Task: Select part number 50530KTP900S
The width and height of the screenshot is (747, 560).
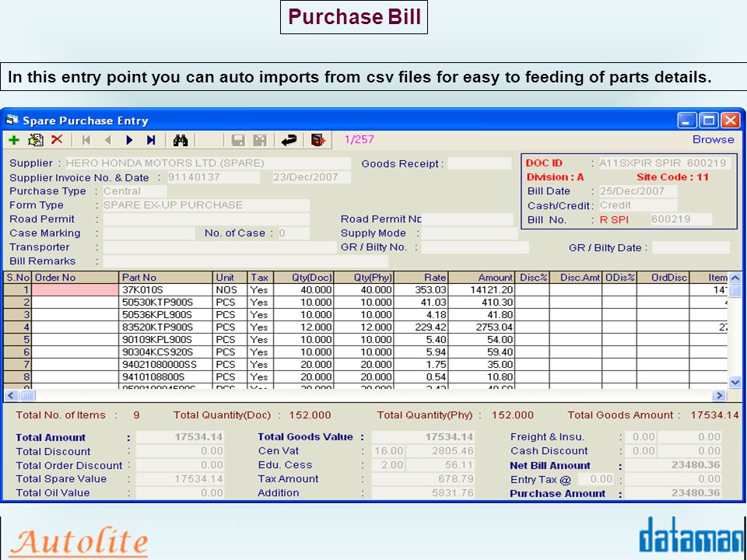Action: (165, 303)
